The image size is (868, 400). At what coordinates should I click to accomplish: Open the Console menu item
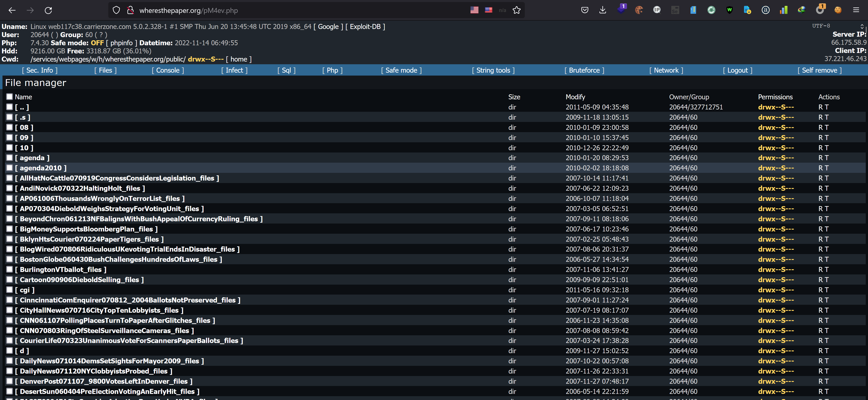tap(168, 70)
